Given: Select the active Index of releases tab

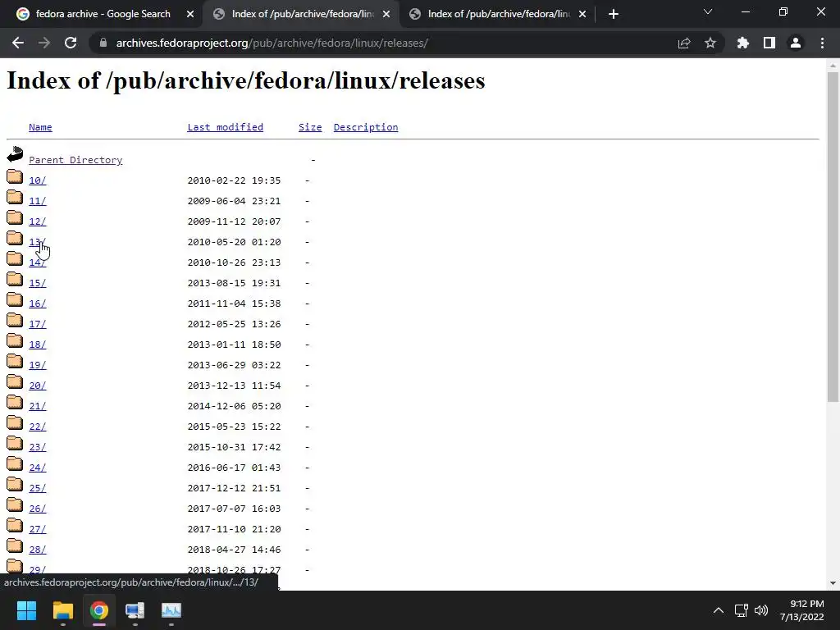Looking at the screenshot, I should click(303, 14).
